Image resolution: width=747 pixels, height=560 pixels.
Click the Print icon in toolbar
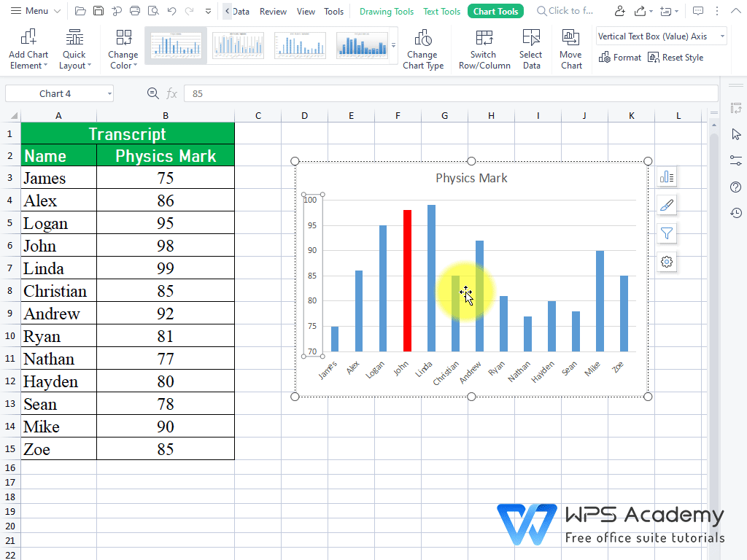134,11
